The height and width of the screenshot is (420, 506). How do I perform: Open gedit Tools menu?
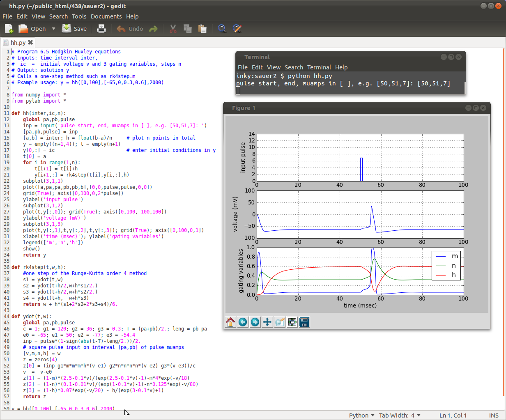[79, 16]
